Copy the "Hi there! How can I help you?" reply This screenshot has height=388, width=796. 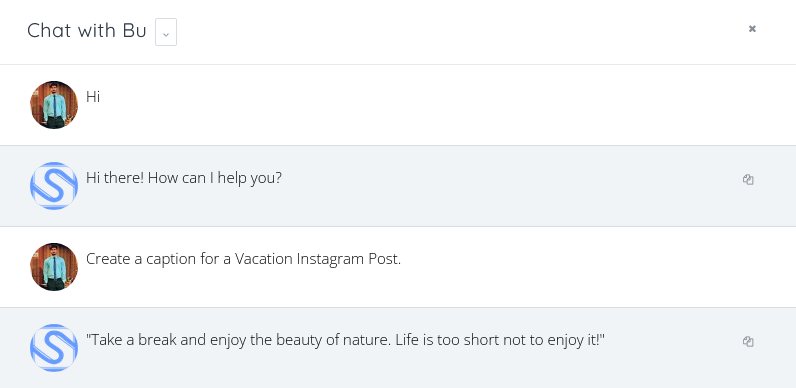point(748,179)
